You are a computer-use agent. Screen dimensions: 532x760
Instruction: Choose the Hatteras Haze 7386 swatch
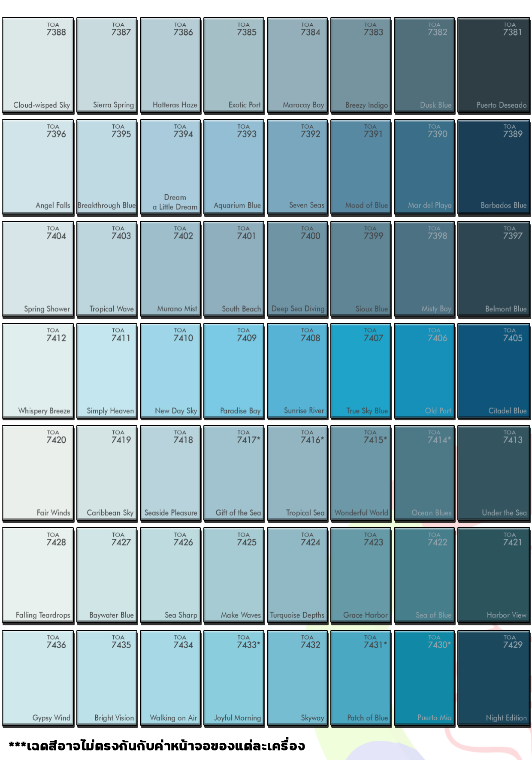(x=170, y=66)
